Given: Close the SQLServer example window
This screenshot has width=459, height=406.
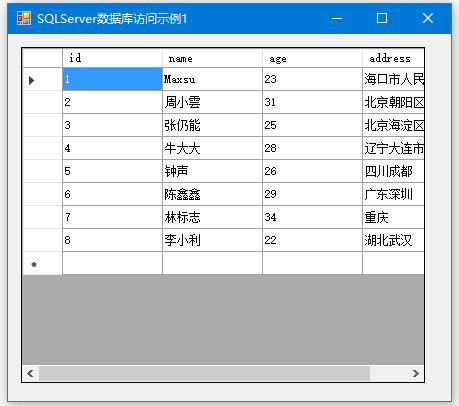Looking at the screenshot, I should point(428,18).
